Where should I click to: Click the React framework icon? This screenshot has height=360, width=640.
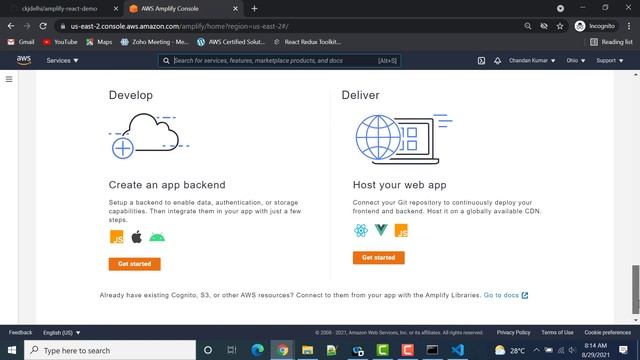[x=361, y=230]
